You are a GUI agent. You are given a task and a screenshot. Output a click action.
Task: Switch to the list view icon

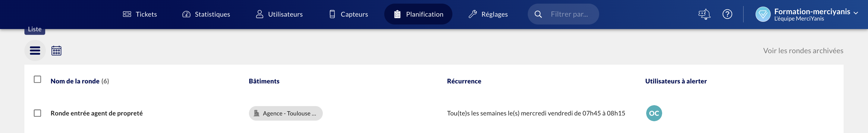point(35,51)
